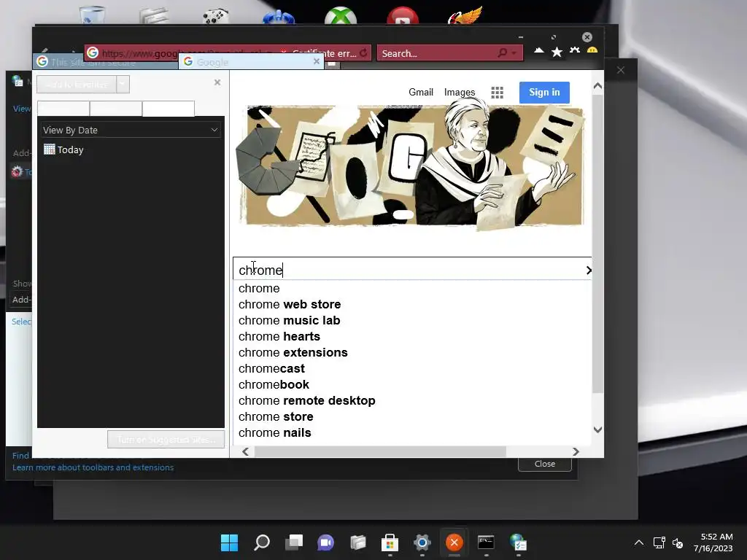Click the Google search text field
The width and height of the screenshot is (747, 560).
(x=409, y=270)
